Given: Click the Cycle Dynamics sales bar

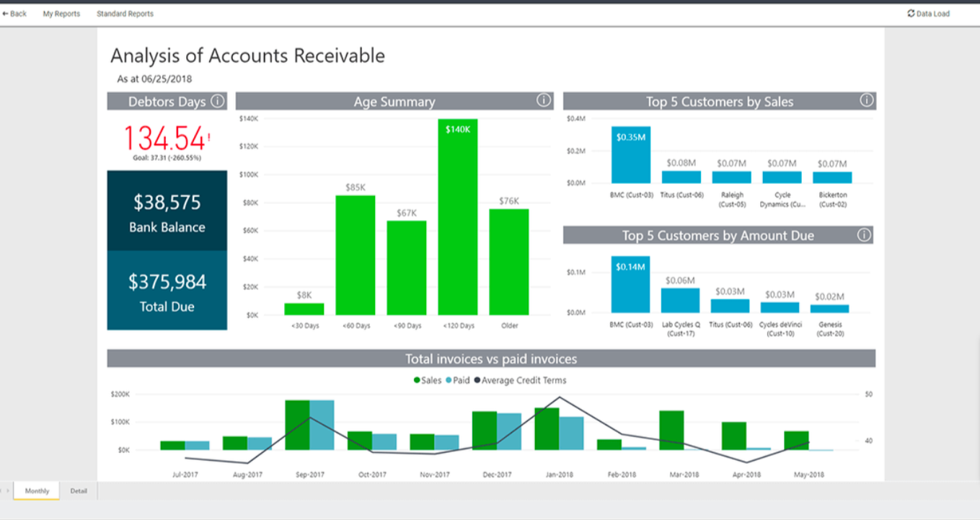Looking at the screenshot, I should point(782,177).
